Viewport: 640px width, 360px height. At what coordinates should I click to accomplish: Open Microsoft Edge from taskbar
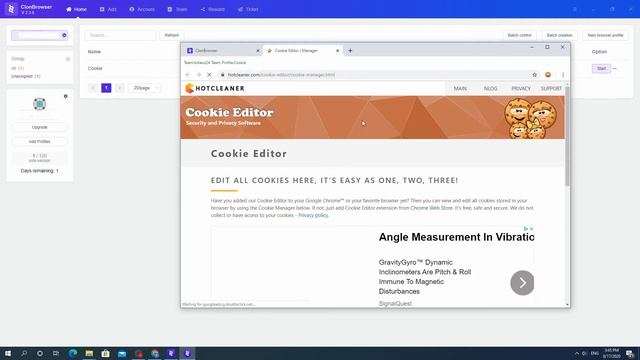coord(73,353)
